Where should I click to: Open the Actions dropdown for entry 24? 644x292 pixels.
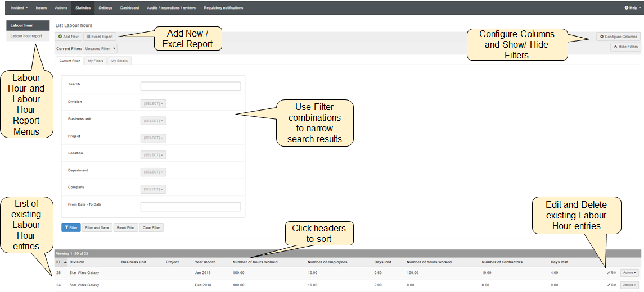tap(629, 285)
